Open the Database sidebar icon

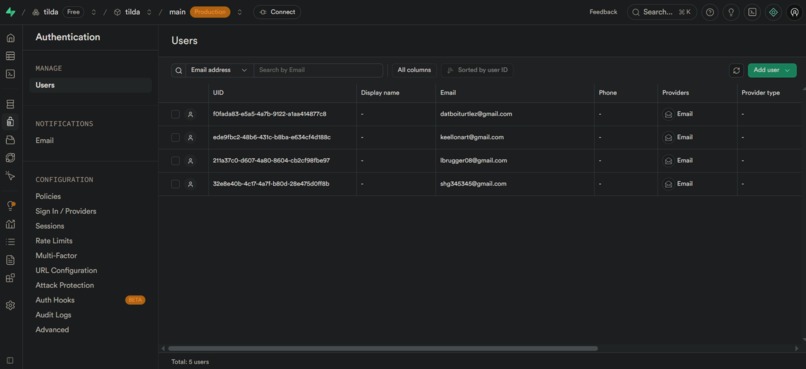point(10,104)
